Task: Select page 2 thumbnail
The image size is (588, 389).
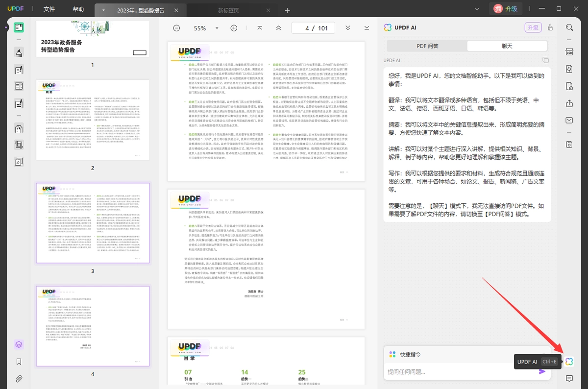Action: 93,120
